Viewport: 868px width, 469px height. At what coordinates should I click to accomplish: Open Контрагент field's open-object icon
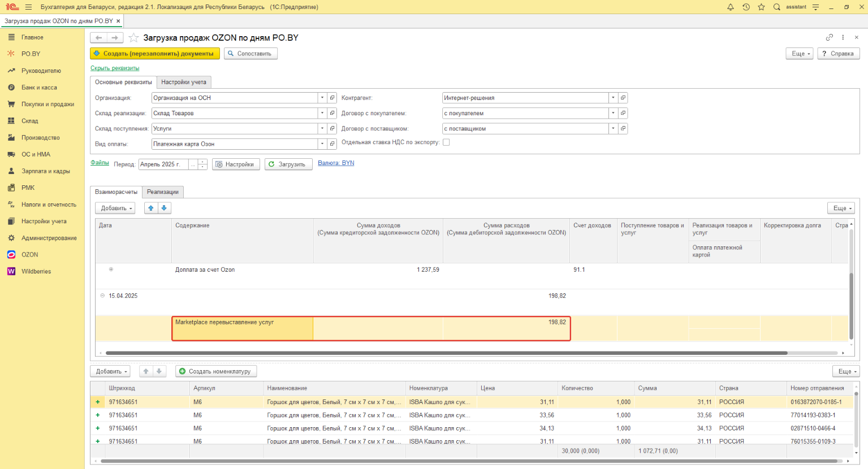pos(623,98)
